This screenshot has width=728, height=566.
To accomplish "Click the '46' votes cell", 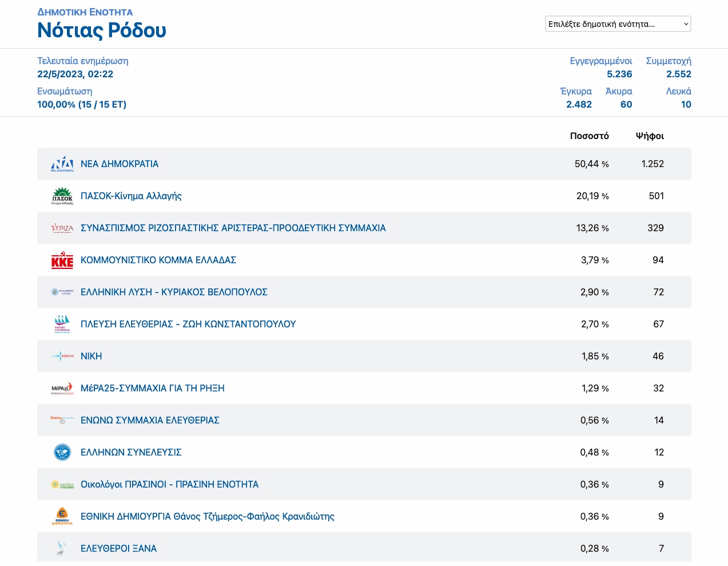I will click(658, 356).
